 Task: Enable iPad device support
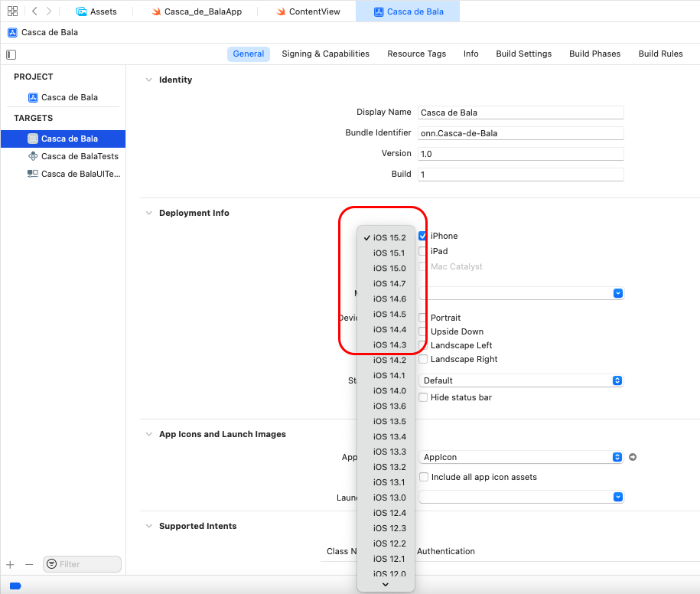[422, 251]
